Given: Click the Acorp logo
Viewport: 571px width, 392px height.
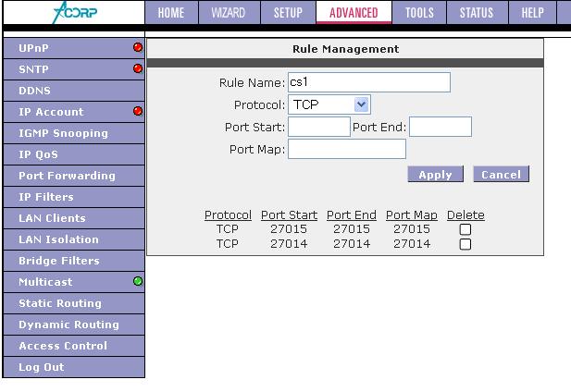Looking at the screenshot, I should (72, 13).
